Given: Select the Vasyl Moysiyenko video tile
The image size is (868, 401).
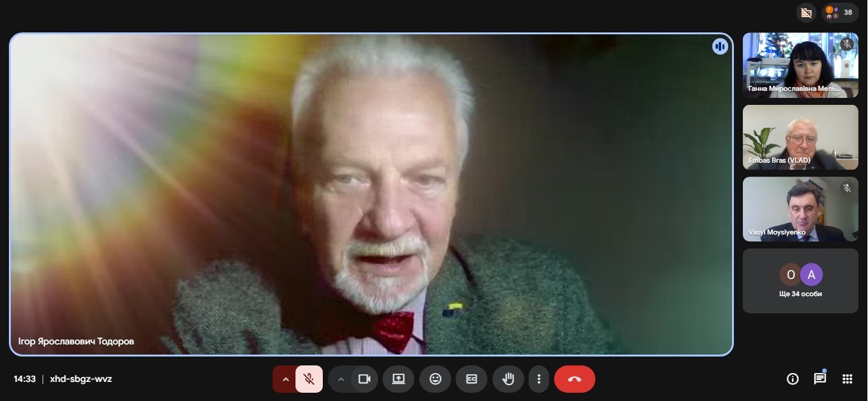Looking at the screenshot, I should click(800, 208).
